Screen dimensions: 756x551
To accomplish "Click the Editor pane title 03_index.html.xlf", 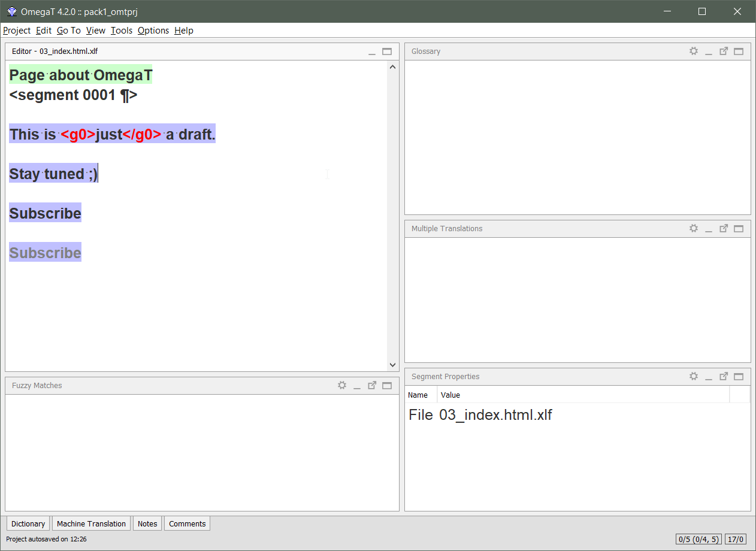I will tap(55, 52).
